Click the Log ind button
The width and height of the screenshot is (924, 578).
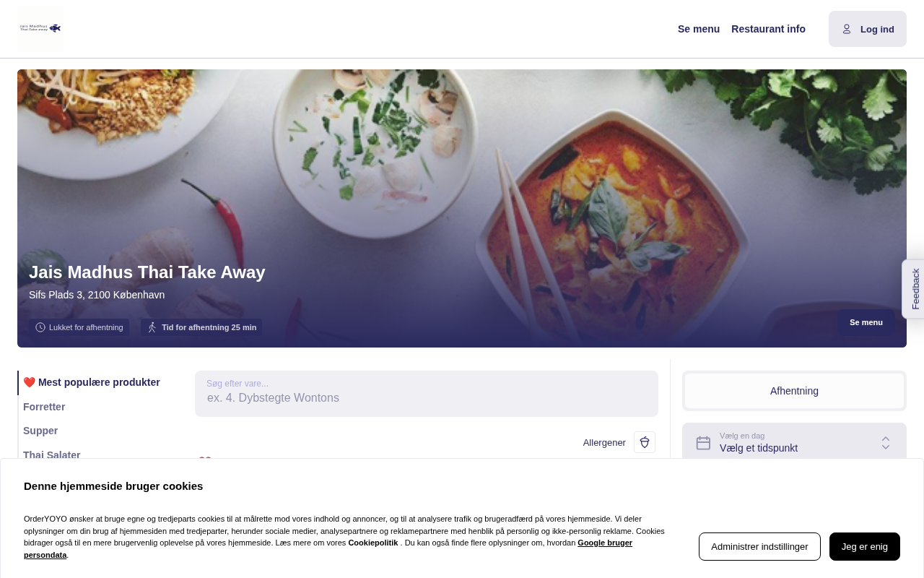(x=868, y=29)
